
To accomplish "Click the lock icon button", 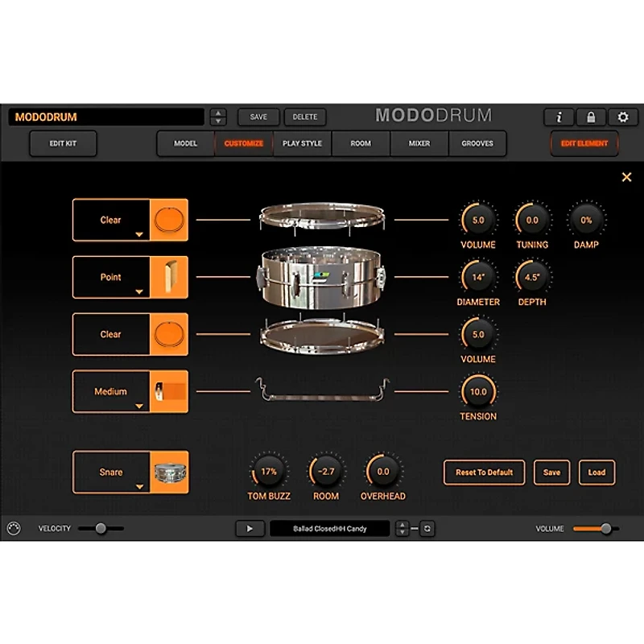I will [x=591, y=117].
